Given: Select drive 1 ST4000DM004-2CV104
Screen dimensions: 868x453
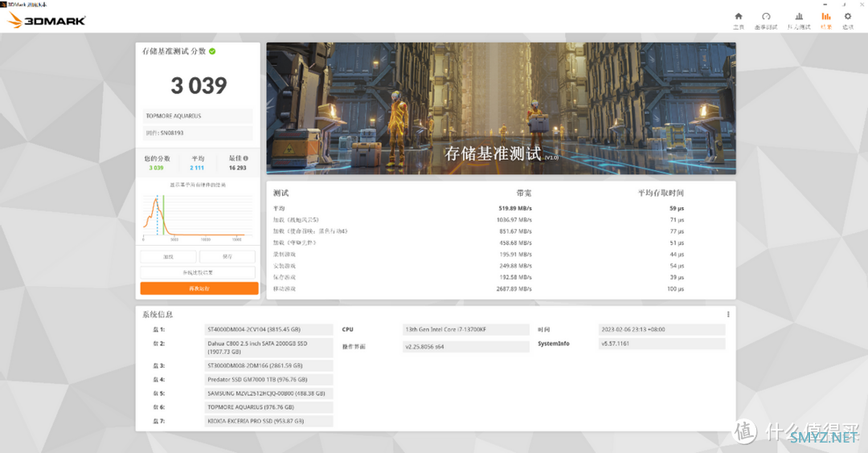Looking at the screenshot, I should (x=268, y=329).
